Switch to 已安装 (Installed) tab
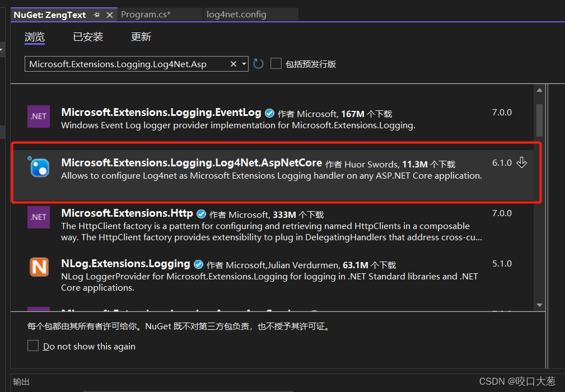The height and width of the screenshot is (392, 565). [x=88, y=37]
